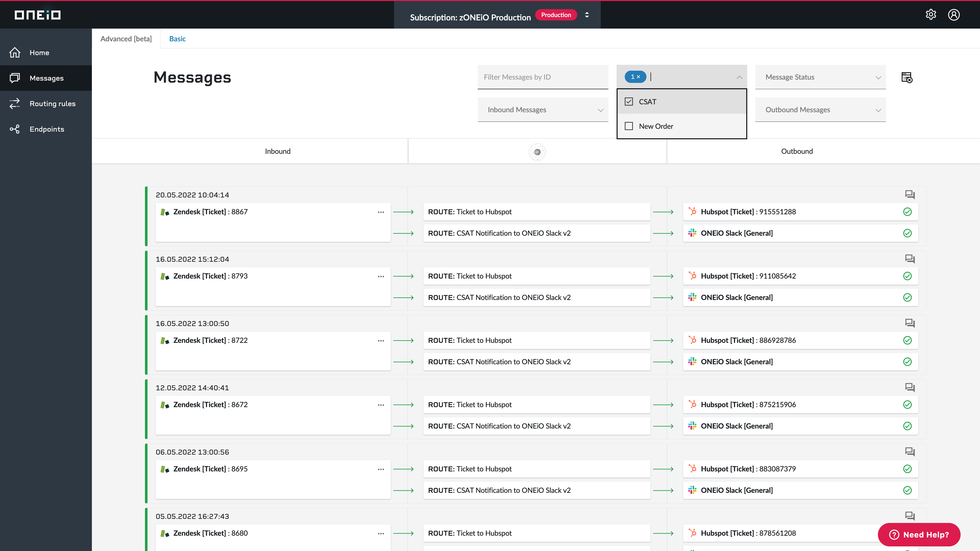Click the Outbound column header
Screen dimensions: 980x551
[x=797, y=151]
